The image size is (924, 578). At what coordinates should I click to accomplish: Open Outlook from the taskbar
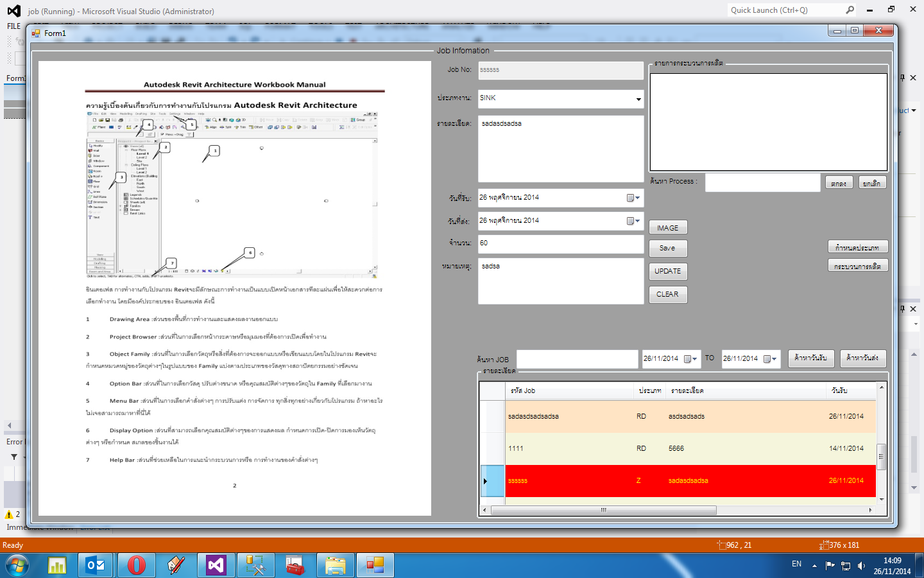click(x=96, y=565)
